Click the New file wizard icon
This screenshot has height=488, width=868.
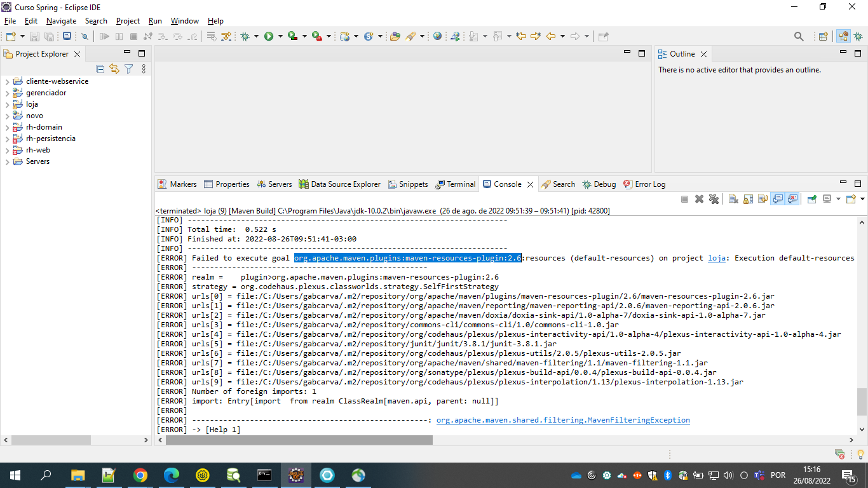(x=11, y=36)
